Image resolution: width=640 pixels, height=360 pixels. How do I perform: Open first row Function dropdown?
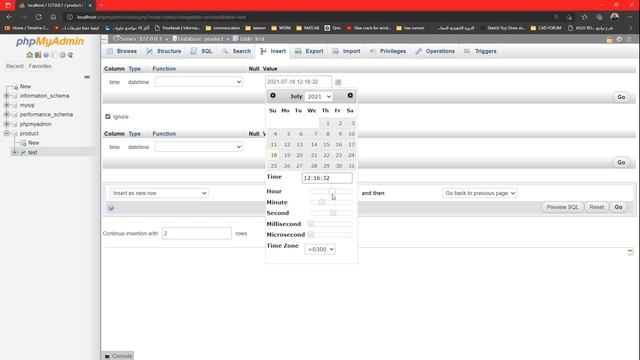pos(199,82)
